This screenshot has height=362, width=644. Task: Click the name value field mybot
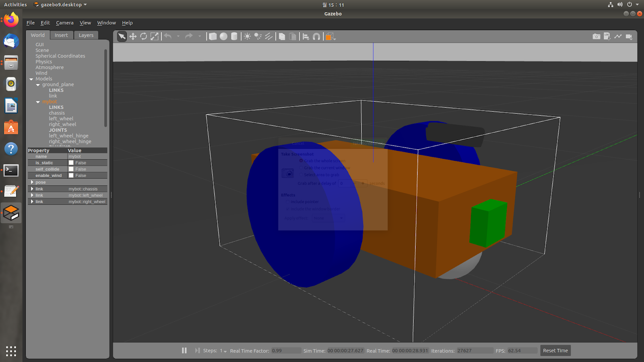point(87,156)
